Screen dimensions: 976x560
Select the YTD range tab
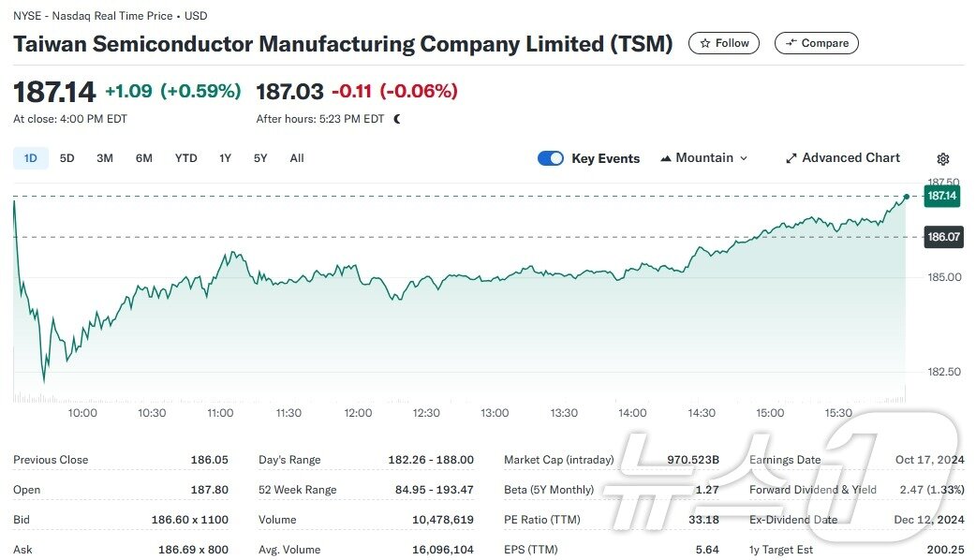click(x=185, y=158)
